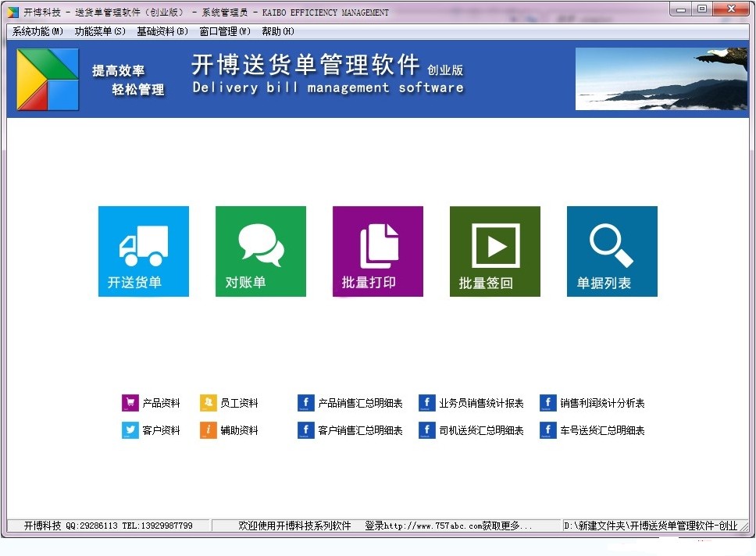
Task: Click the eagle banner image top right
Action: 661,78
